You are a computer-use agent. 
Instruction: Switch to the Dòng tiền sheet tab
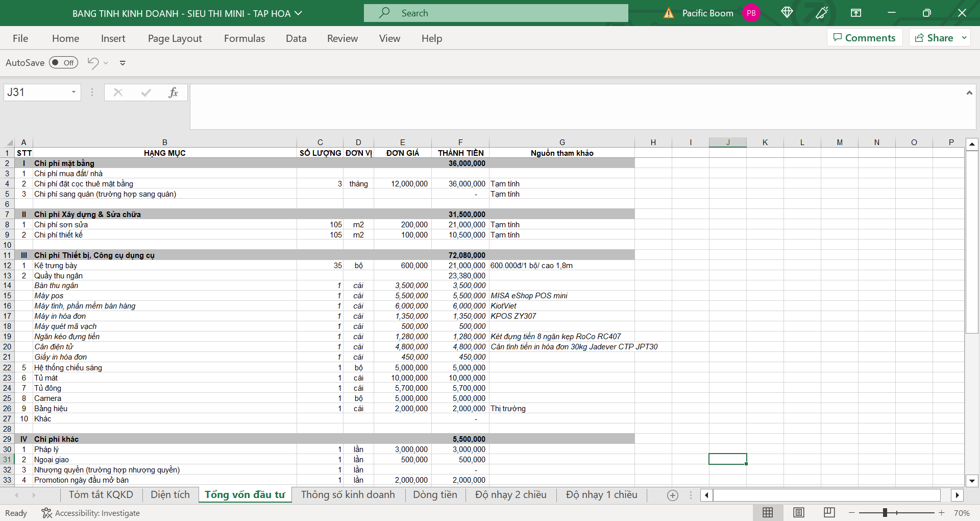point(435,494)
